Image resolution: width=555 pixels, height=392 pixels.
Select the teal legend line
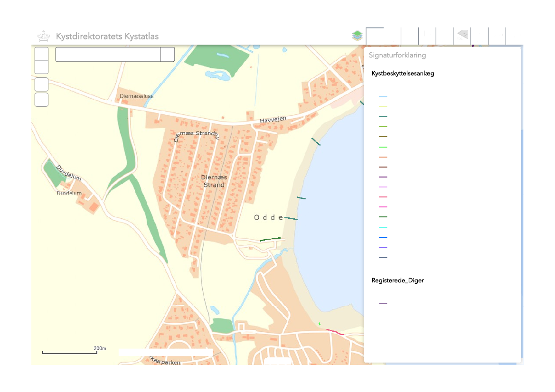(383, 116)
